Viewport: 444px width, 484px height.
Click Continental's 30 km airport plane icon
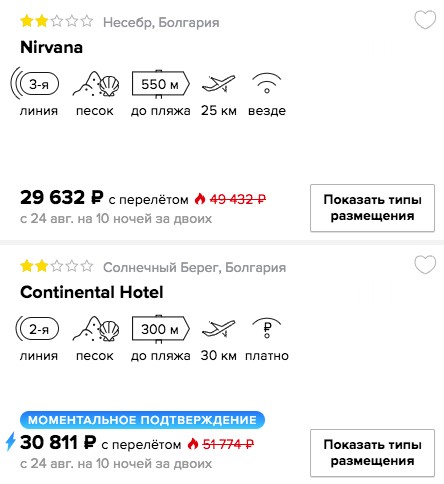point(219,328)
